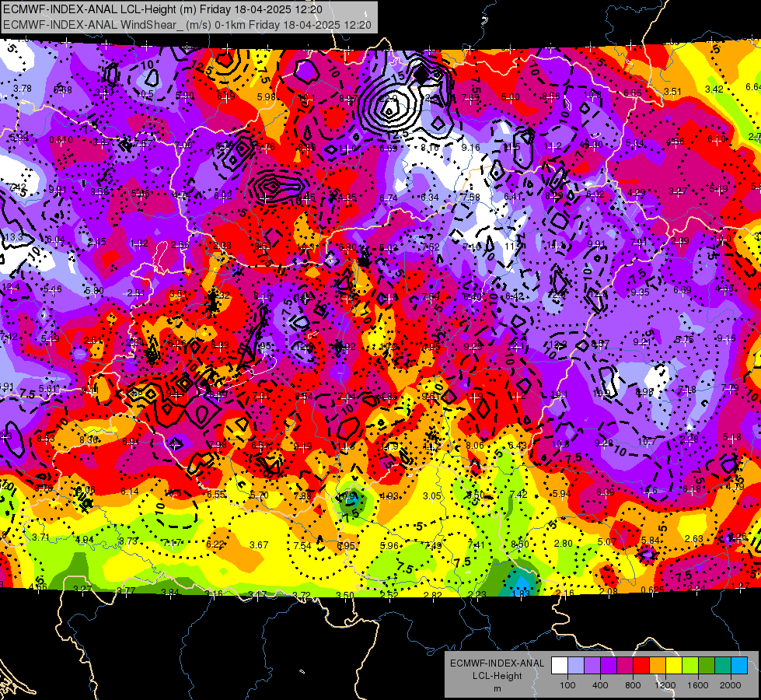Click the 7.00 wind shear value
This screenshot has height=700, width=761.
click(183, 145)
